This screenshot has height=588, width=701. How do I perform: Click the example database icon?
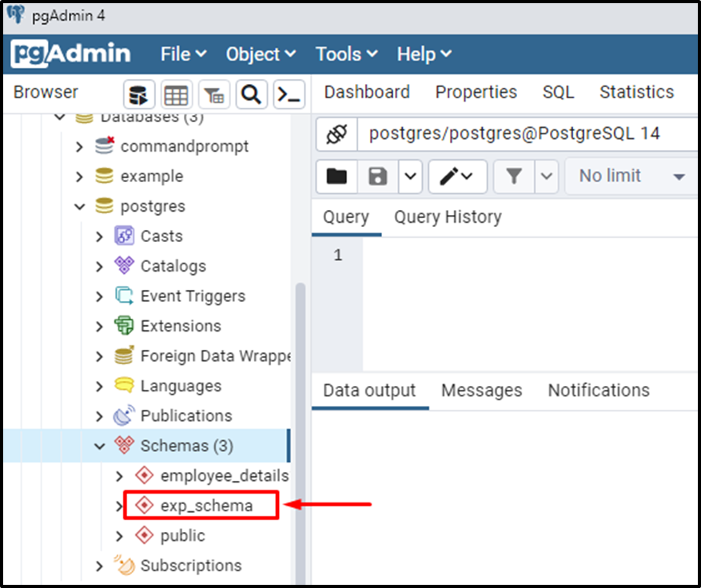coord(104,176)
